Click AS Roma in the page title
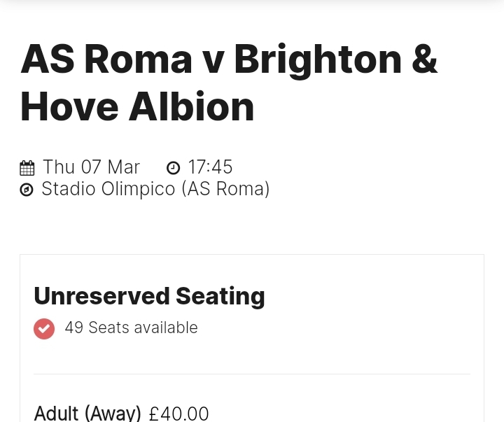The height and width of the screenshot is (422, 504). coord(106,59)
